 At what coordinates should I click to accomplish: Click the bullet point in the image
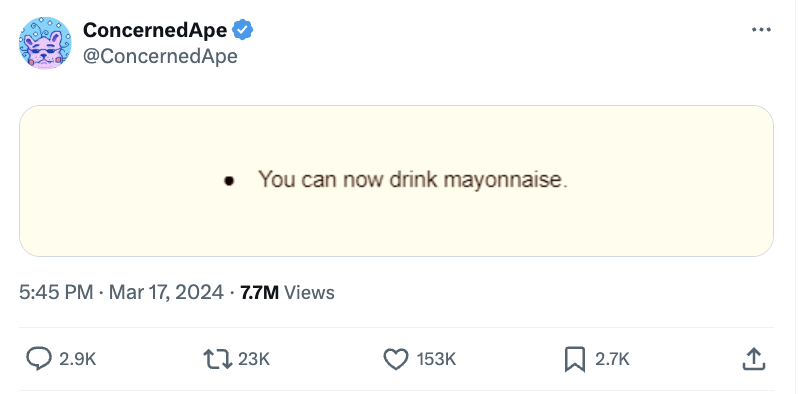pos(229,181)
